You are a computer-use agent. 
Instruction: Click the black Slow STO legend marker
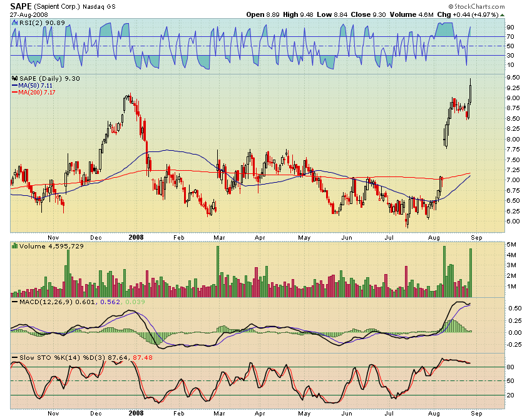click(x=14, y=357)
